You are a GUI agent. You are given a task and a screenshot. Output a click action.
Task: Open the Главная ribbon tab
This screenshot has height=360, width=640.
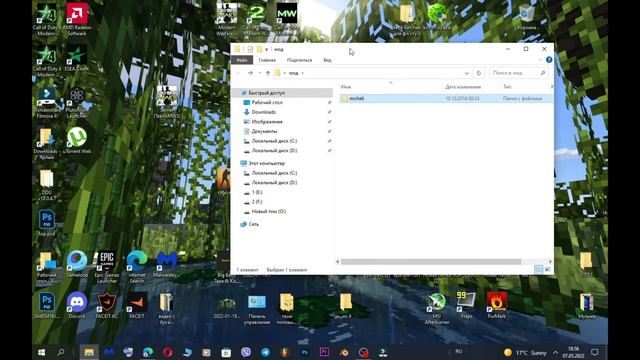pos(267,60)
